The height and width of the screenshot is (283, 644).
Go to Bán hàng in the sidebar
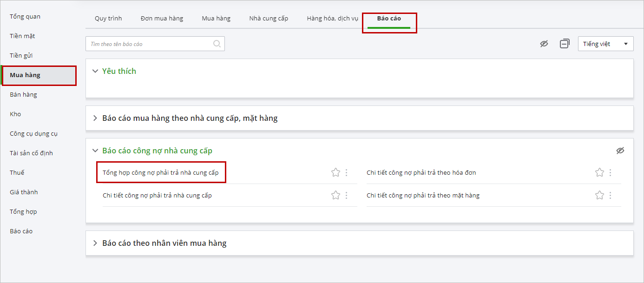click(x=23, y=94)
